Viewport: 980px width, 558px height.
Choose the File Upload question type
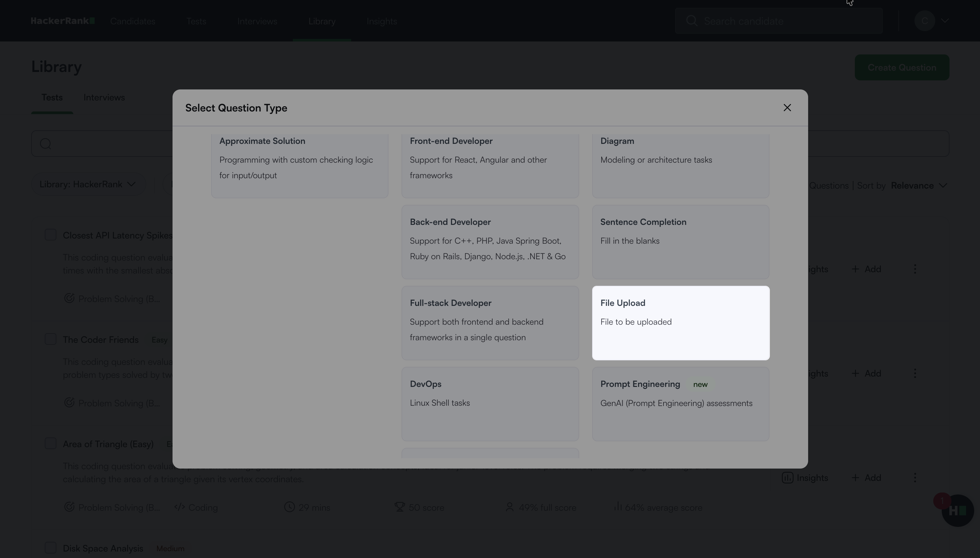click(680, 323)
